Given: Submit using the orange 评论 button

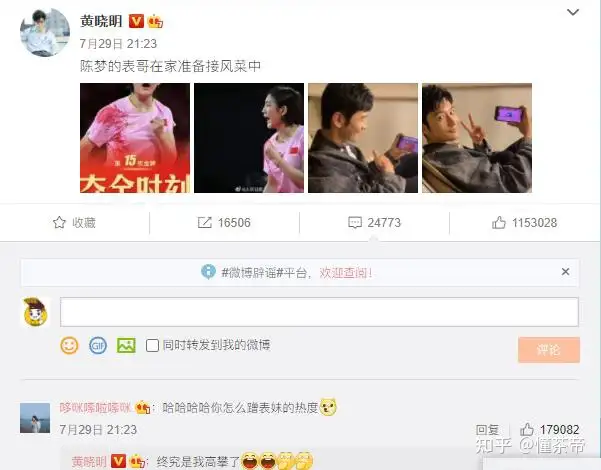Looking at the screenshot, I should tap(549, 350).
